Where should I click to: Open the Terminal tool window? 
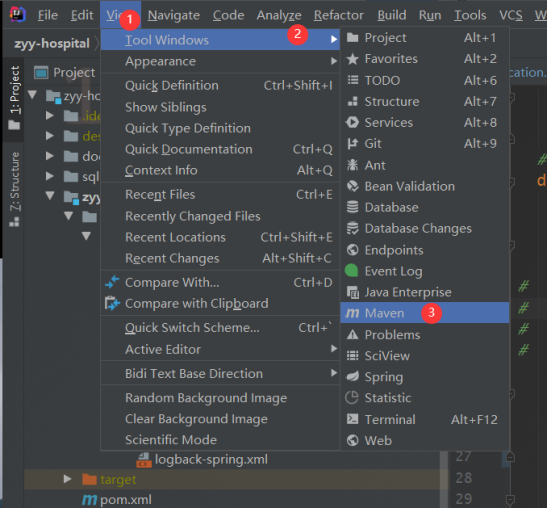pyautogui.click(x=424, y=419)
